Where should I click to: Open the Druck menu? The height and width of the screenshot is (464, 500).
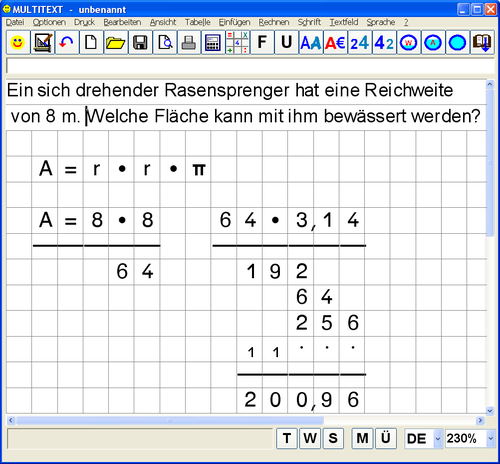(84, 22)
